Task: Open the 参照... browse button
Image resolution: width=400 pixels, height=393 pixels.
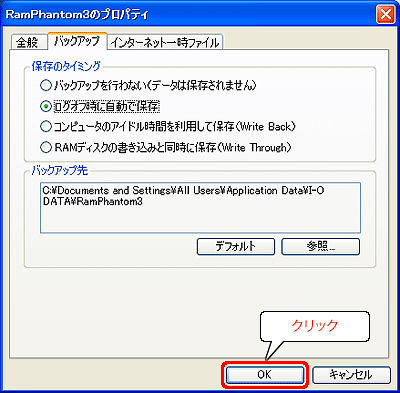Action: click(320, 247)
